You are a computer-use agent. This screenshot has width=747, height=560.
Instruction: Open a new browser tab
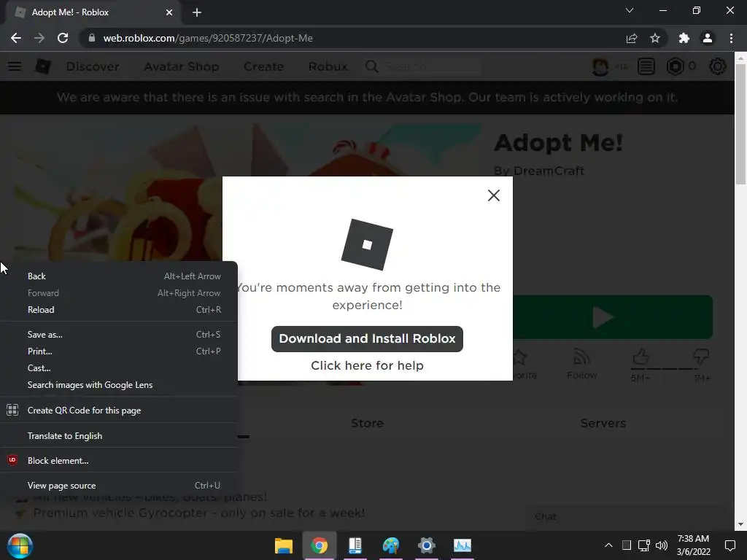click(197, 12)
